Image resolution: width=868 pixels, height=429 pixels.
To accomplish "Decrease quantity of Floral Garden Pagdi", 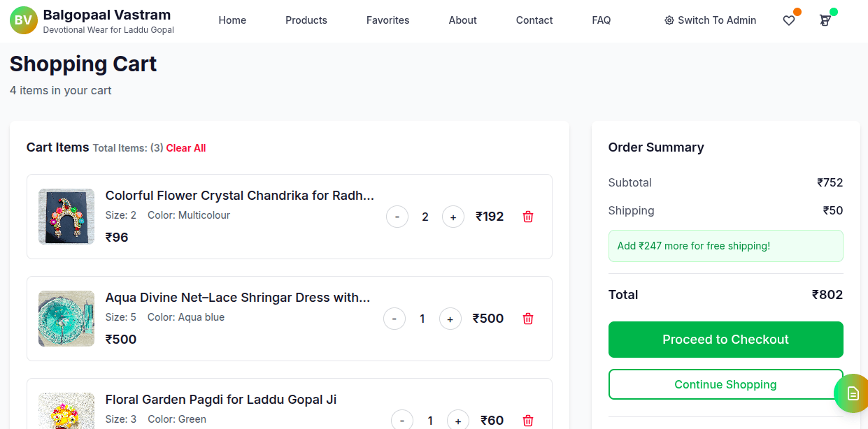I will click(x=402, y=420).
